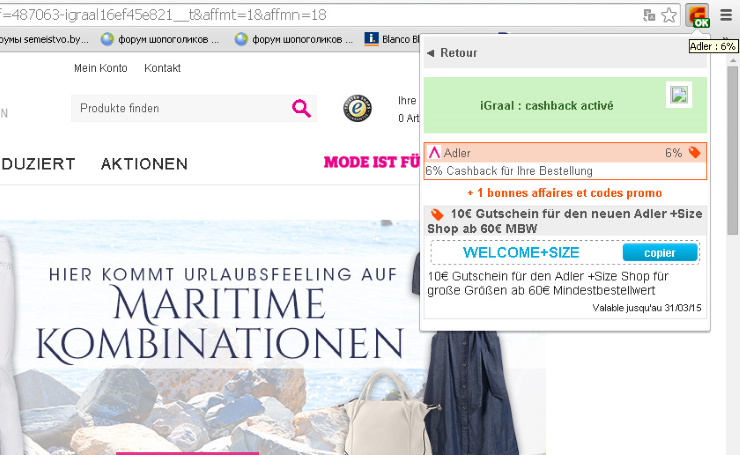
Task: Click the translate page icon in address bar
Action: click(x=649, y=16)
